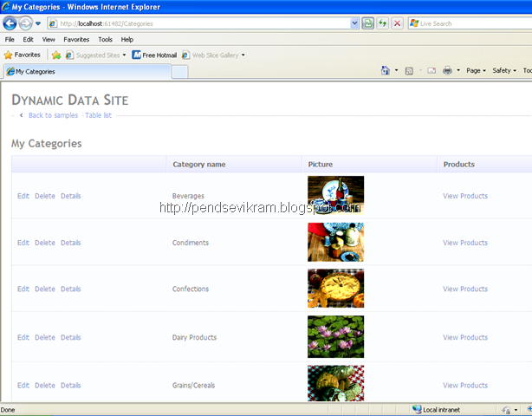The width and height of the screenshot is (532, 416).
Task: Expand the address bar history dropdown
Action: 354,23
